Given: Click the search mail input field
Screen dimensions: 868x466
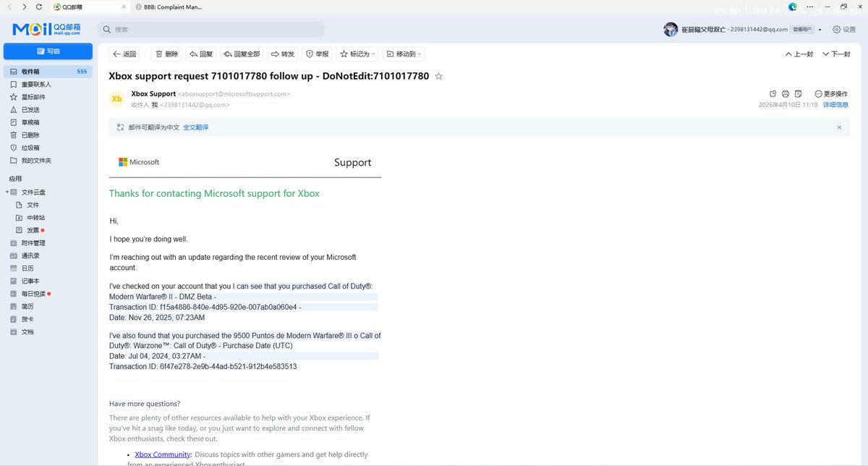Looking at the screenshot, I should (211, 30).
